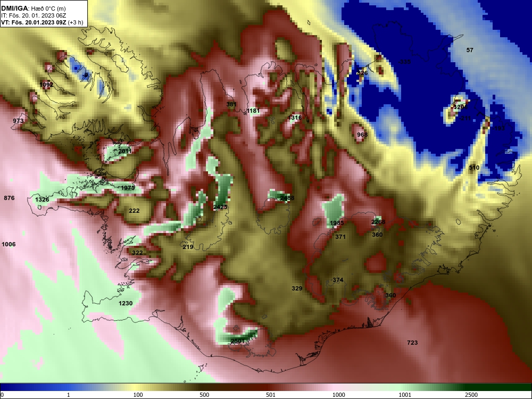Click the map value 1316
The image size is (532, 399).
point(295,118)
